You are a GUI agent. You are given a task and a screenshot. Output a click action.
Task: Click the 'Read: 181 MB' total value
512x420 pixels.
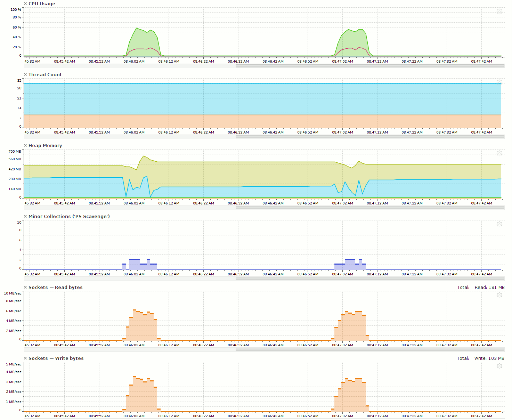[489, 287]
